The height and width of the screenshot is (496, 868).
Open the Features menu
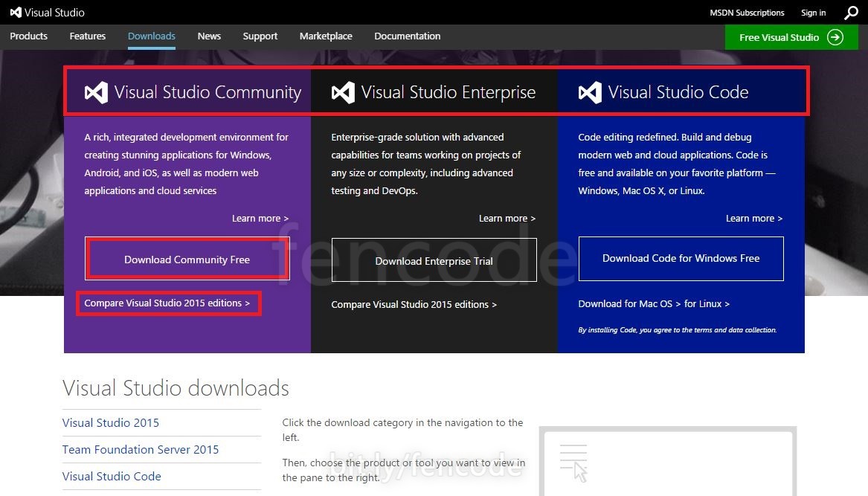point(88,36)
